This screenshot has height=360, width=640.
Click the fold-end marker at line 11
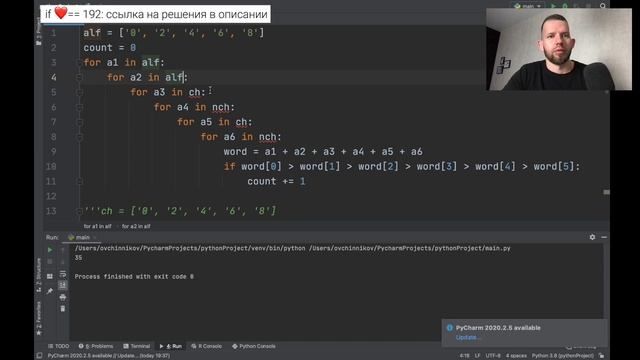point(80,181)
